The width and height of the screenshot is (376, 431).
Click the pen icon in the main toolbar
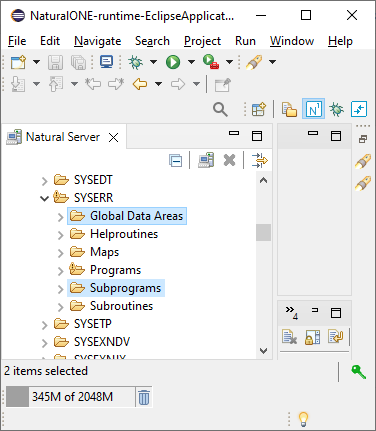point(254,62)
